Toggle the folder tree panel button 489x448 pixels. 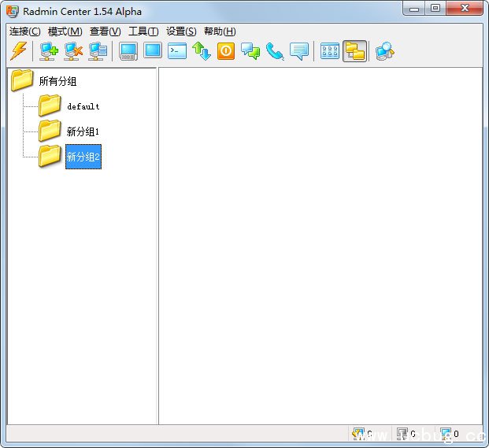[x=354, y=51]
